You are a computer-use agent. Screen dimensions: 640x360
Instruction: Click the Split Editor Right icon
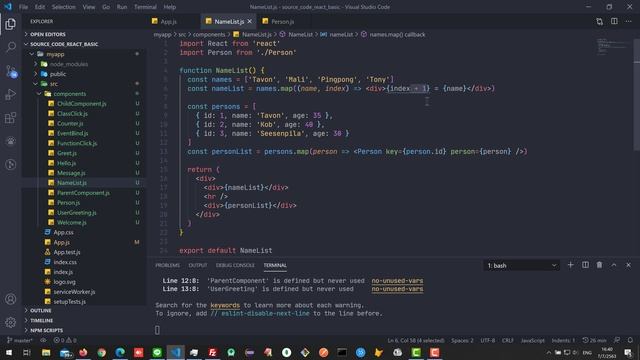614,21
